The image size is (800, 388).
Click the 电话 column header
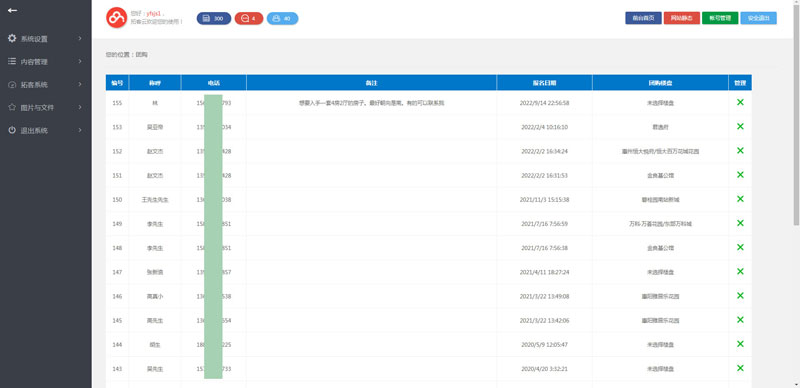pyautogui.click(x=214, y=83)
